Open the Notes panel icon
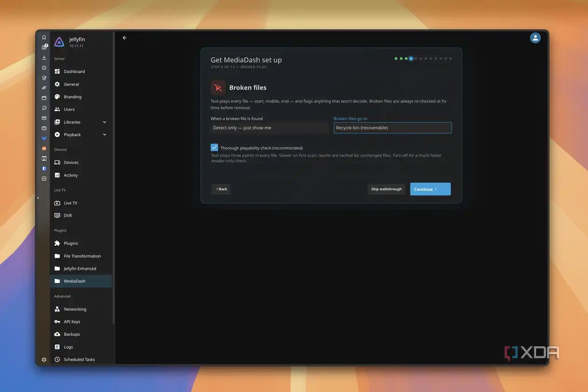 click(x=44, y=78)
